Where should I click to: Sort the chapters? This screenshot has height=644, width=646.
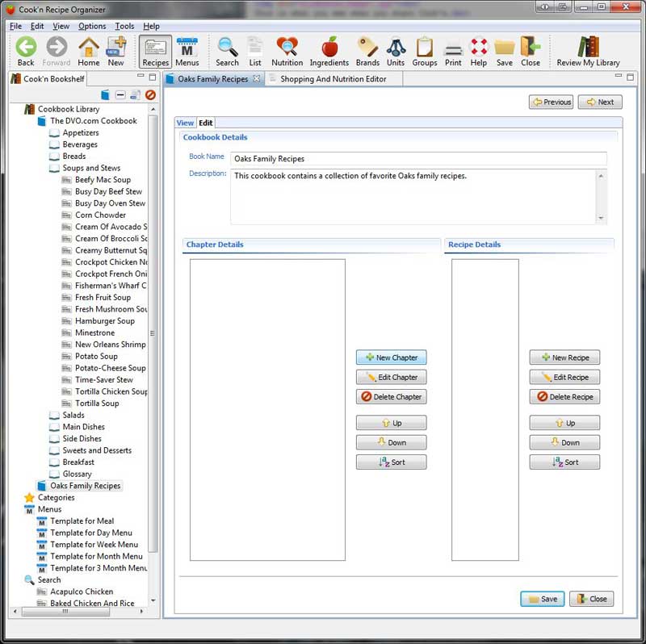click(x=392, y=462)
